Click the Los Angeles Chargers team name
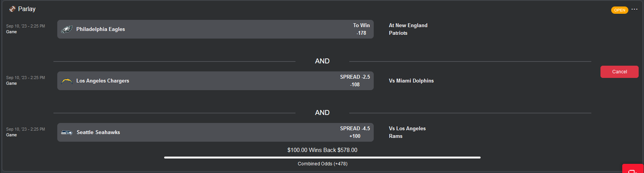644x173 pixels. point(103,81)
